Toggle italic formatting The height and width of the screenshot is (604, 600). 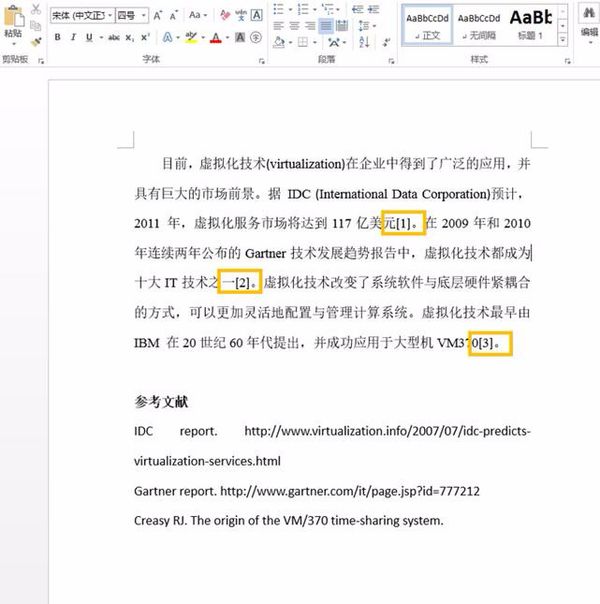[x=73, y=37]
